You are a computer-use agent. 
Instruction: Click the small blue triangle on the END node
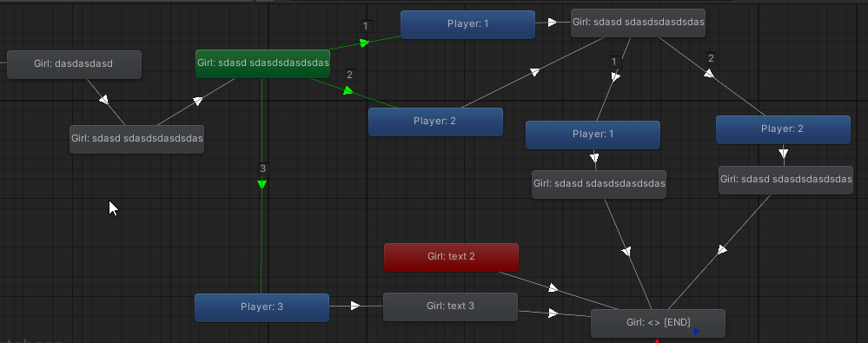696,332
